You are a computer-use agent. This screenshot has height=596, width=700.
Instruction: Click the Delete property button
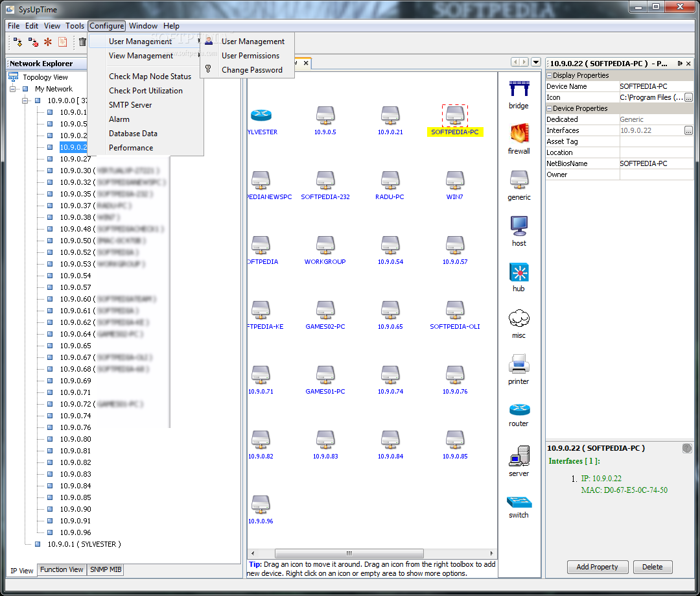pos(652,567)
